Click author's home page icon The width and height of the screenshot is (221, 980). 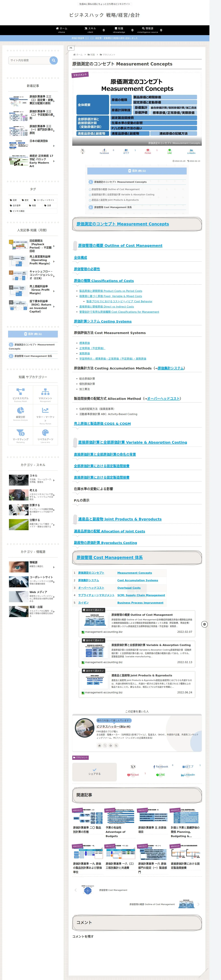[x=99, y=745]
